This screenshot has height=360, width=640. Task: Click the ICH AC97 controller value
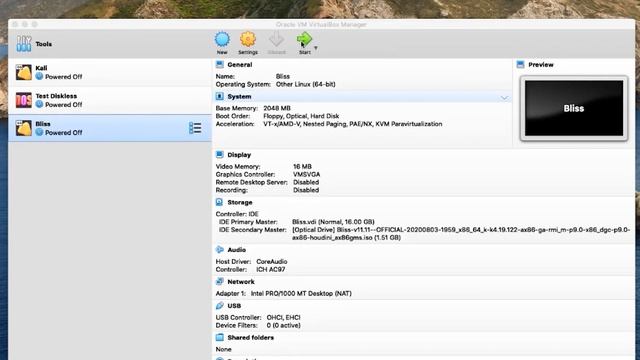click(x=271, y=269)
